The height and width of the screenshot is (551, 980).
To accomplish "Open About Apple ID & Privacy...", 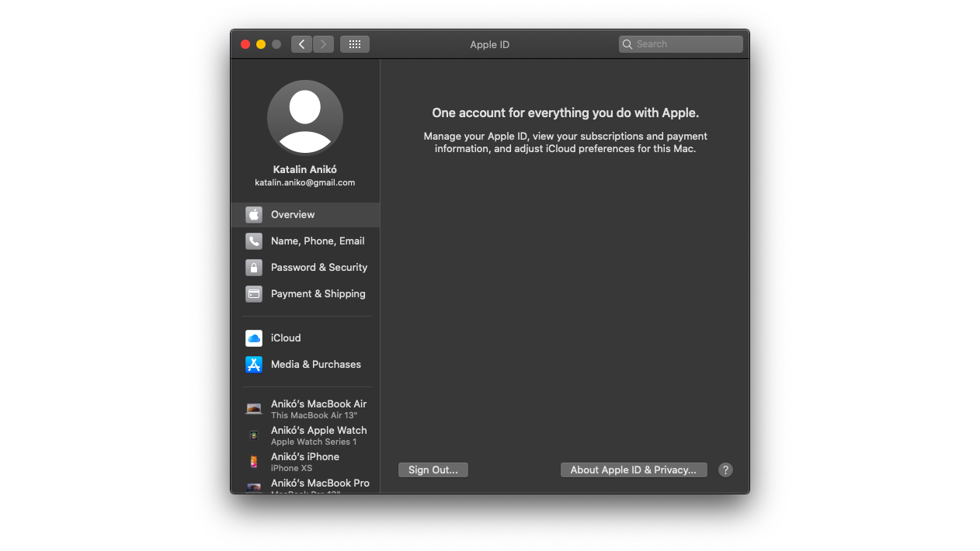I will click(634, 470).
